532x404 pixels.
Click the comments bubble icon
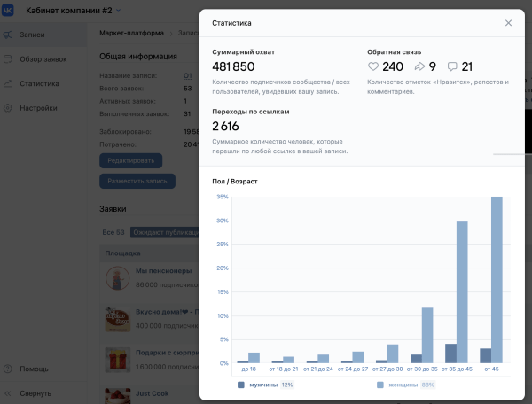(x=452, y=66)
